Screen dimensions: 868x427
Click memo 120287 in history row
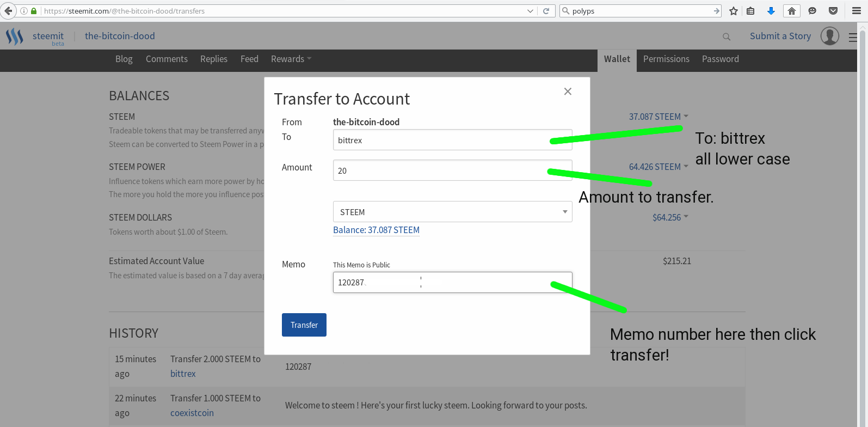click(298, 367)
